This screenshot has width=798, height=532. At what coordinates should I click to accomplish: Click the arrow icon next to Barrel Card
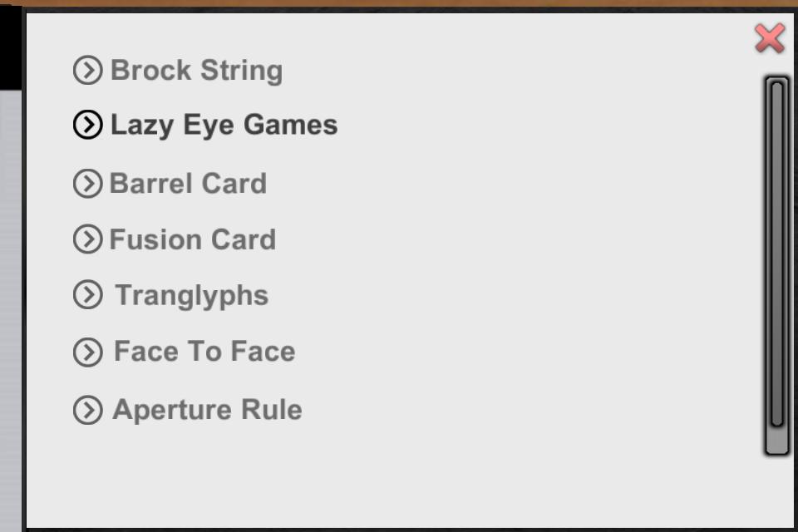tap(87, 184)
